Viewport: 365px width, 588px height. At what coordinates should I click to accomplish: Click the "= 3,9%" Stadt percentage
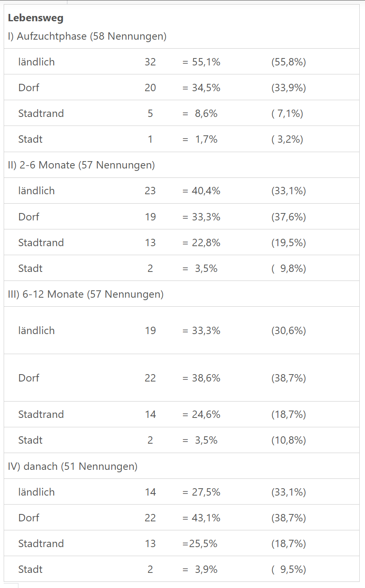200,570
